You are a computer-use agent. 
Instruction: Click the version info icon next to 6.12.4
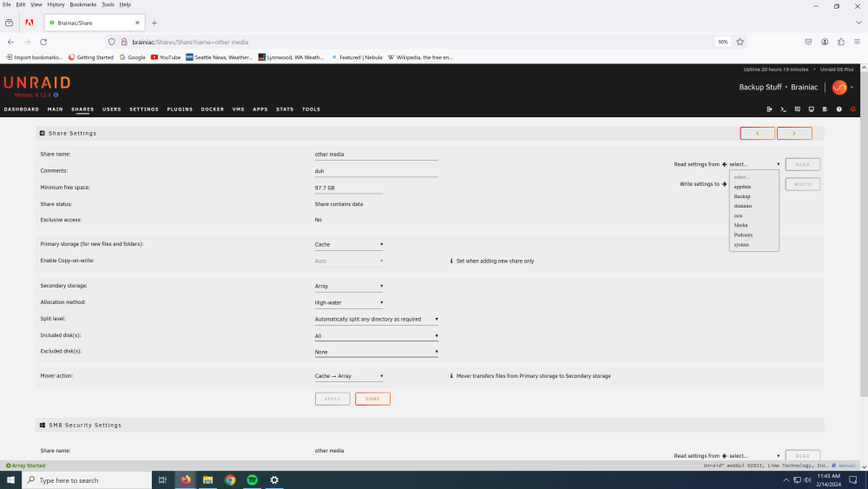point(56,95)
